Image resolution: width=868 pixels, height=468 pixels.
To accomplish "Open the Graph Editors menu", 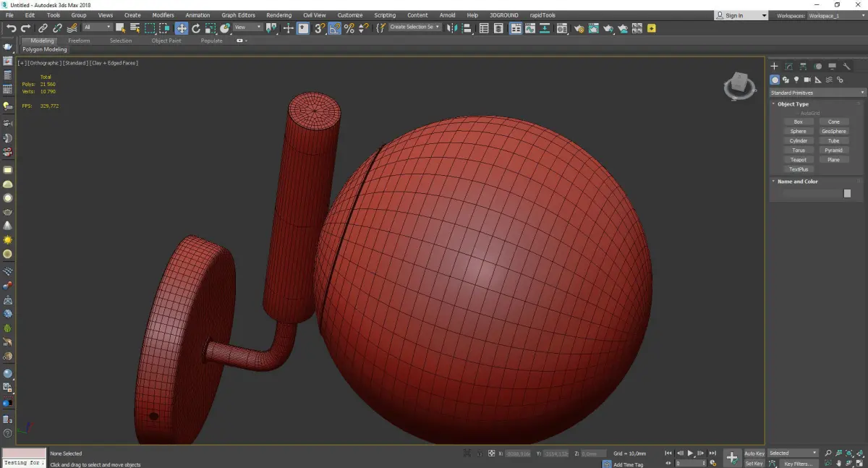I will pyautogui.click(x=238, y=15).
